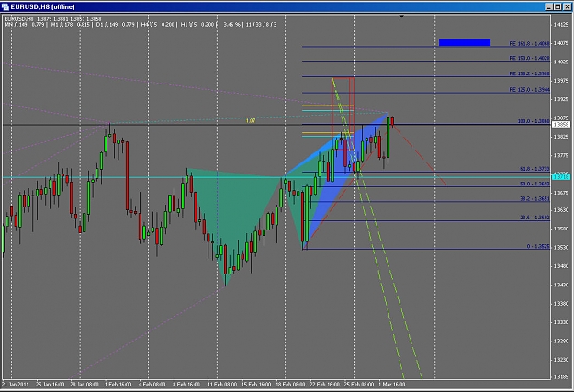Click the 'FE 161.8 - 1.4068' Fibonacci label
574x392 pixels.
click(529, 43)
